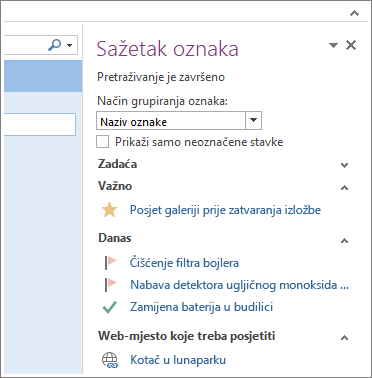Image resolution: width=372 pixels, height=378 pixels.
Task: Toggle Prikaži samo neoznačene stavke checkbox
Action: pyautogui.click(x=103, y=142)
